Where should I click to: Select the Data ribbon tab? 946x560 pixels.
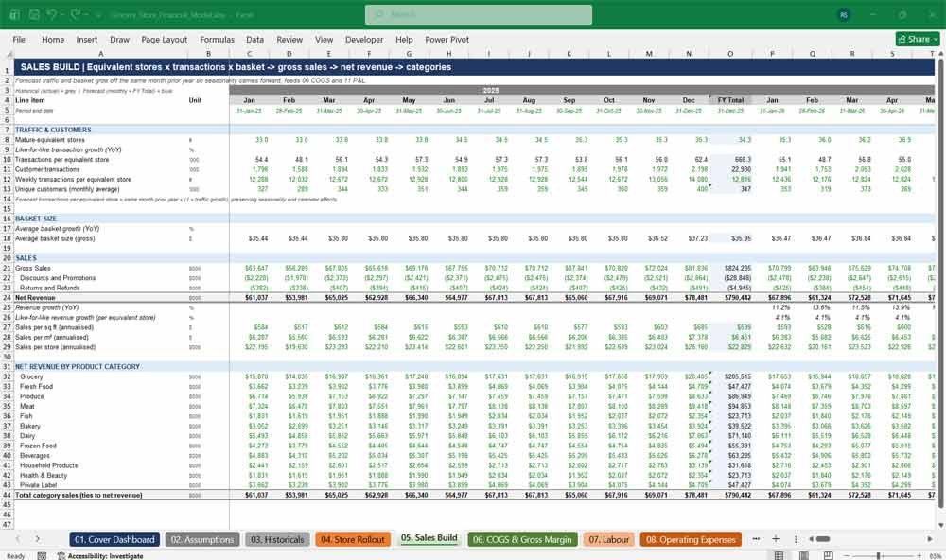click(x=254, y=39)
